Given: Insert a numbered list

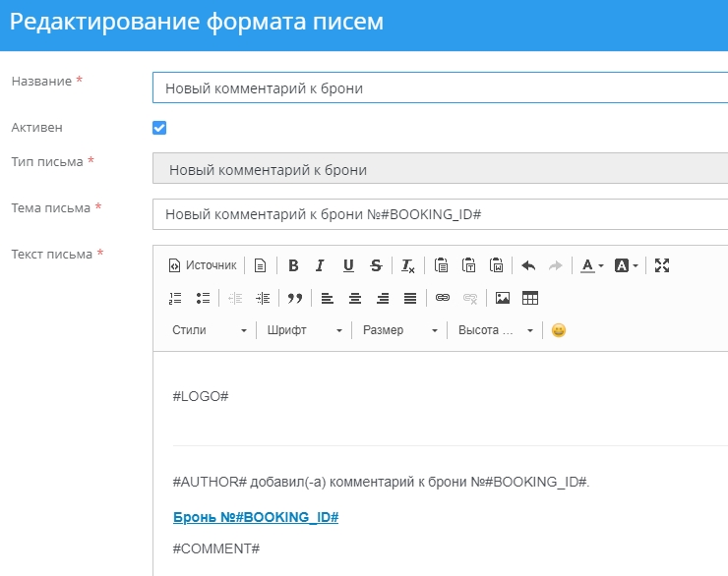Looking at the screenshot, I should 176,298.
